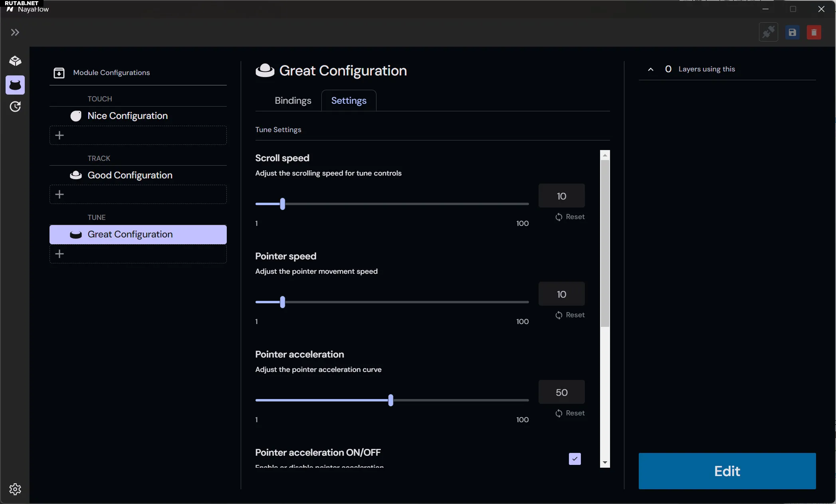Click the blue save icon in toolbar
Image resolution: width=836 pixels, height=504 pixels.
(x=792, y=32)
